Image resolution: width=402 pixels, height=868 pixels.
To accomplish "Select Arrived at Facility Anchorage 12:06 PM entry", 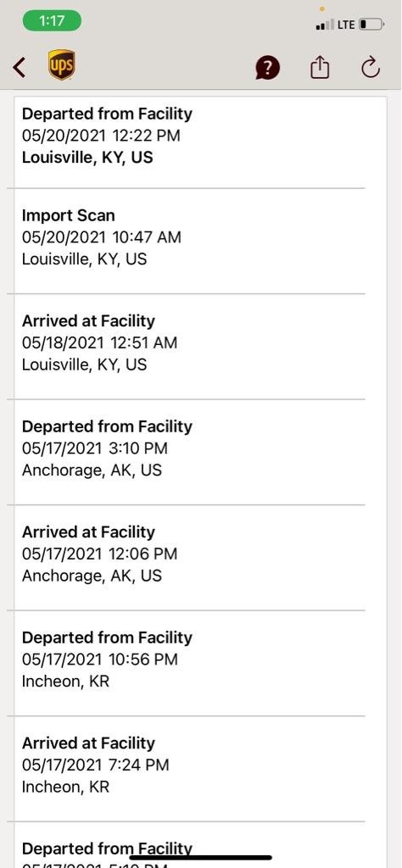I will 189,558.
